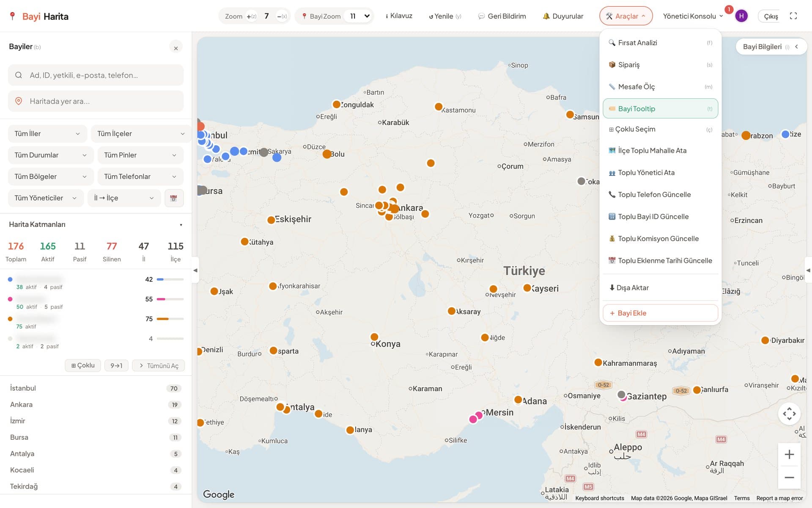Image resolution: width=812 pixels, height=508 pixels.
Task: Close the Bayiler panel with the X
Action: coord(176,48)
